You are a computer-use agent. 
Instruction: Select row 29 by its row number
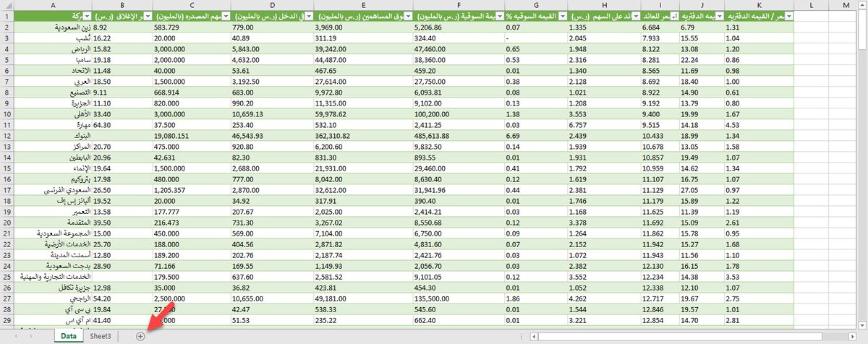(x=8, y=319)
